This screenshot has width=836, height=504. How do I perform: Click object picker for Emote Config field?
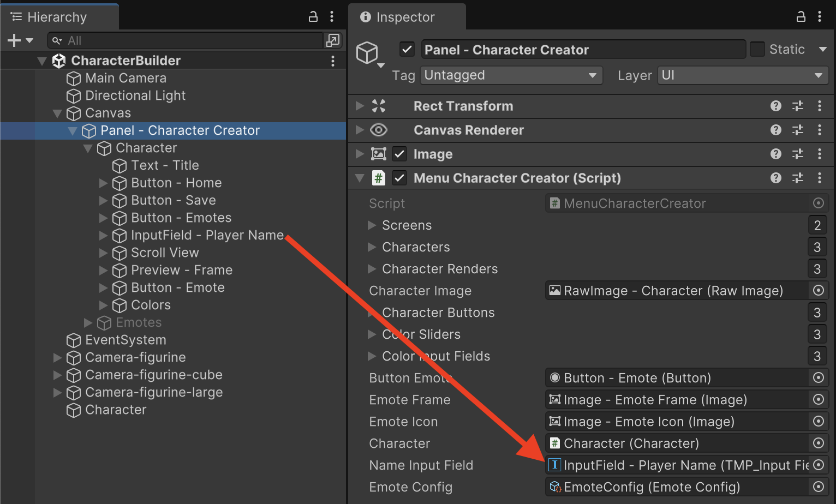click(x=818, y=487)
